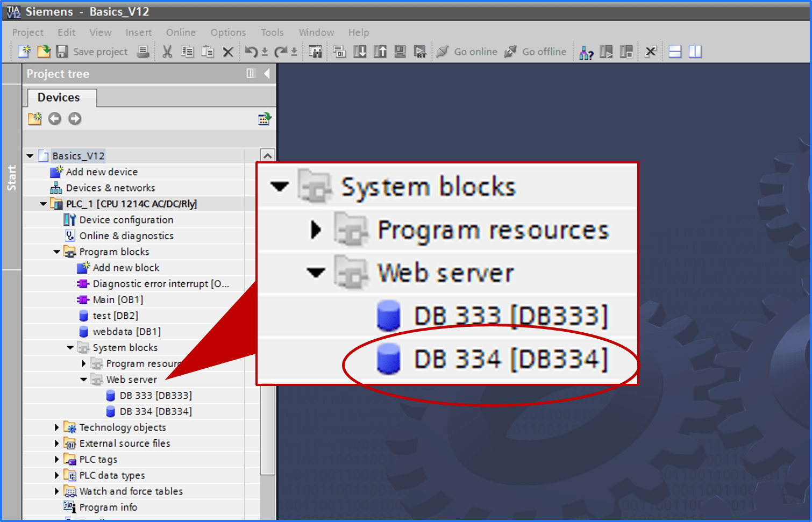This screenshot has height=522, width=812.
Task: Click the New project toolbar icon
Action: [x=24, y=52]
